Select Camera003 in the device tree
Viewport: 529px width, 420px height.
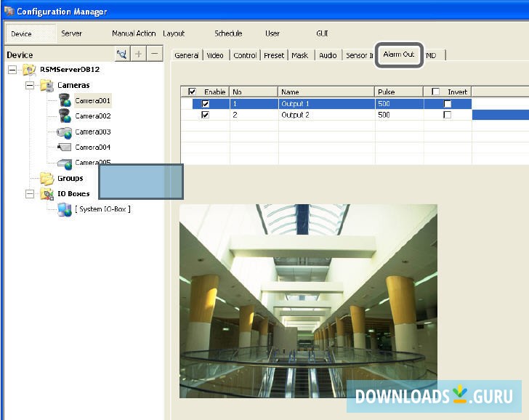coord(93,132)
